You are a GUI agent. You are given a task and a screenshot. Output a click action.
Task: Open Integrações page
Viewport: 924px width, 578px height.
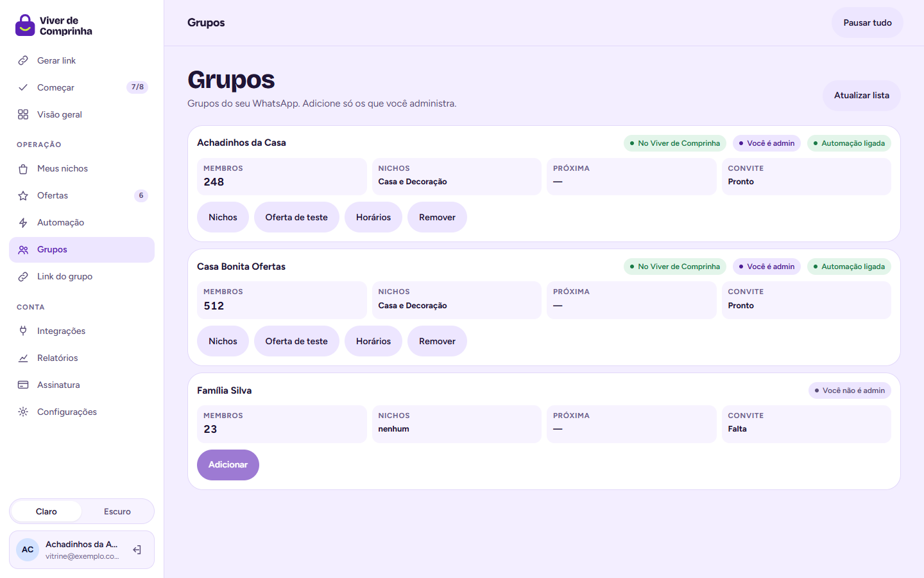(81, 331)
